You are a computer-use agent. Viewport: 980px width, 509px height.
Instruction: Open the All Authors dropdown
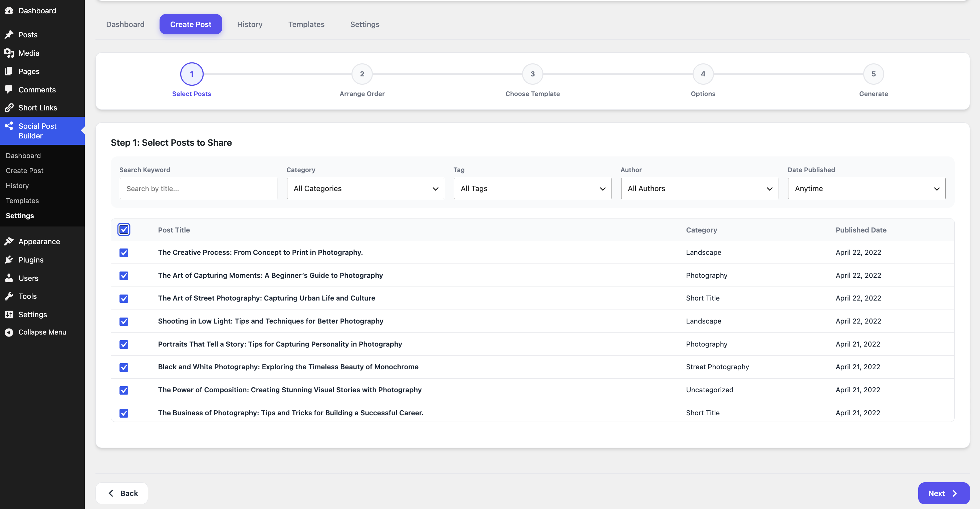[699, 188]
